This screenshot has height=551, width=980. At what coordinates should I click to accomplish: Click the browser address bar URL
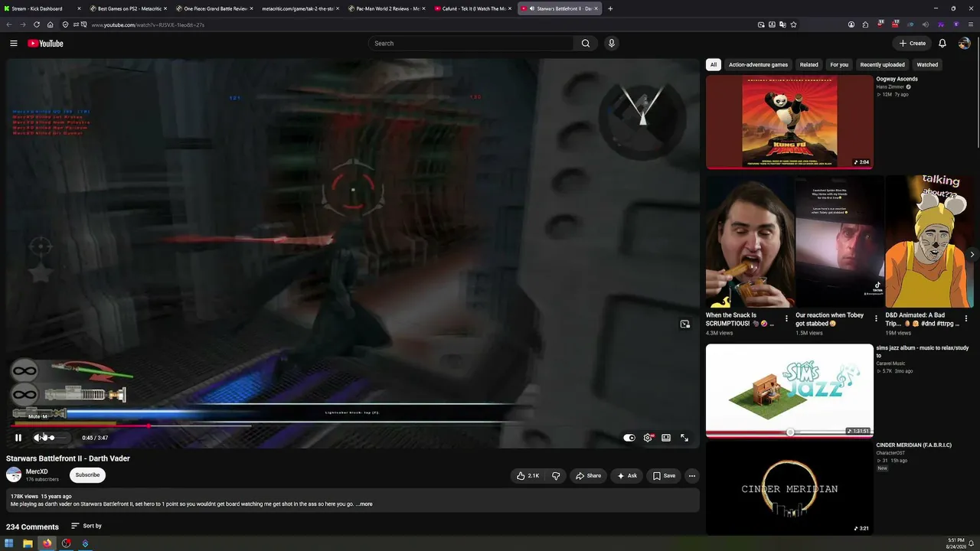148,24
